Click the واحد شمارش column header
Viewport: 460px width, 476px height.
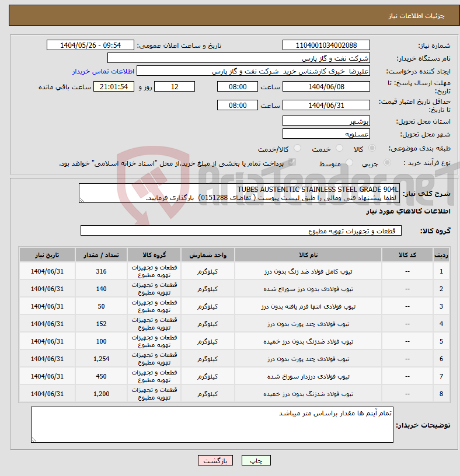click(208, 255)
